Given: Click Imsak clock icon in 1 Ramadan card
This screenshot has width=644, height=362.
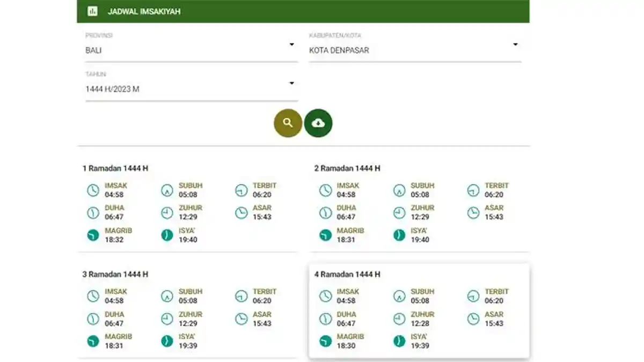Looking at the screenshot, I should coord(93,190).
